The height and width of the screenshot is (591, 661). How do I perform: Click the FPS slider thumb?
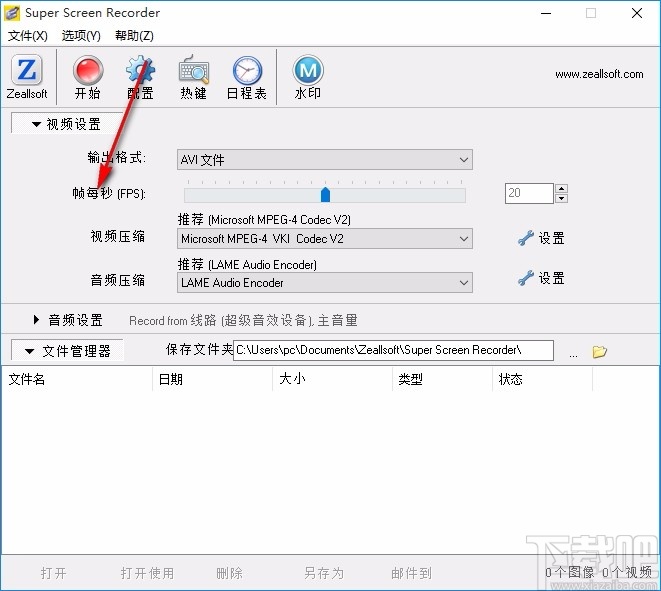(x=325, y=194)
